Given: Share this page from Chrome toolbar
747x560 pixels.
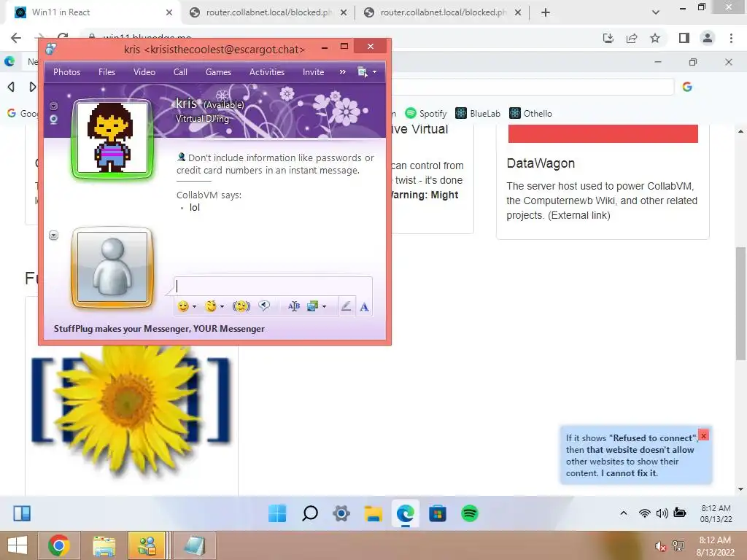Looking at the screenshot, I should tap(632, 38).
